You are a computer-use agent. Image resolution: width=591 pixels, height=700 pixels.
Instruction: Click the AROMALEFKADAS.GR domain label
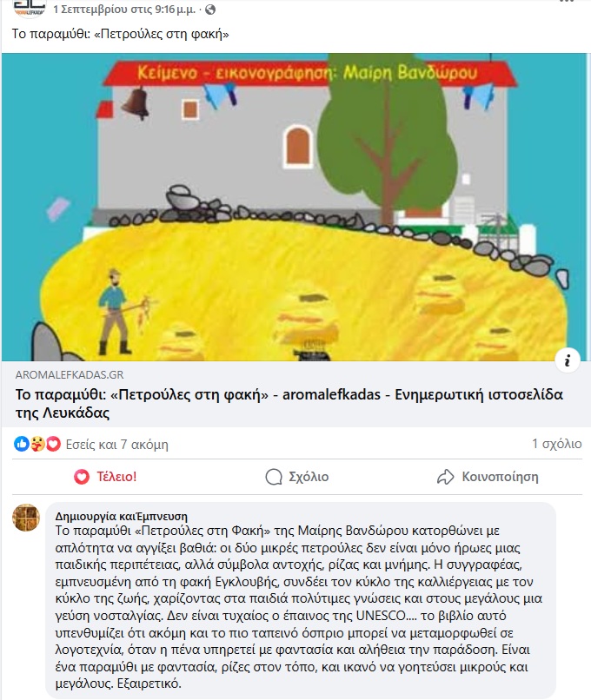[70, 374]
